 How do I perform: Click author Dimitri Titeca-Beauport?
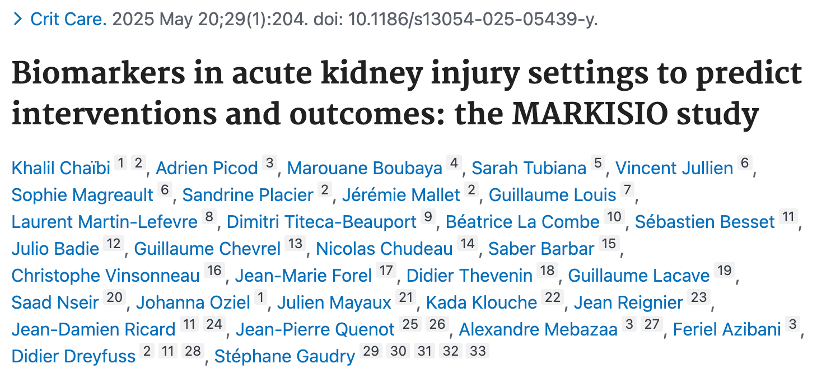click(322, 222)
